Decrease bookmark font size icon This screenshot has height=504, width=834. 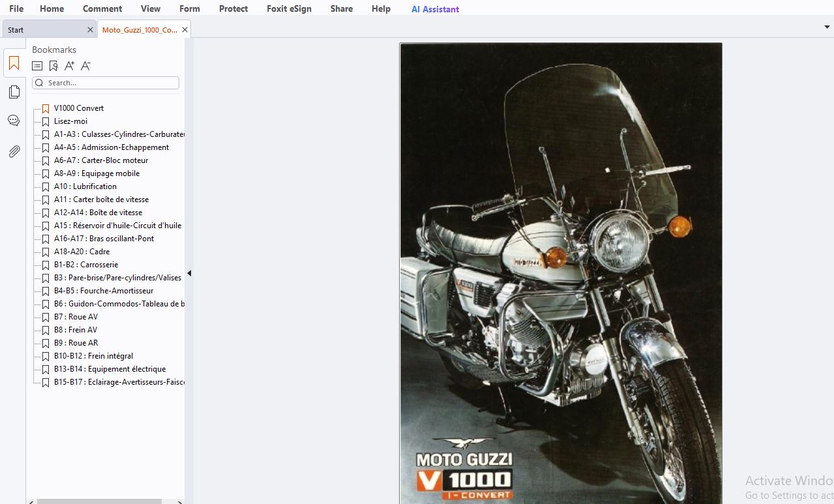86,66
